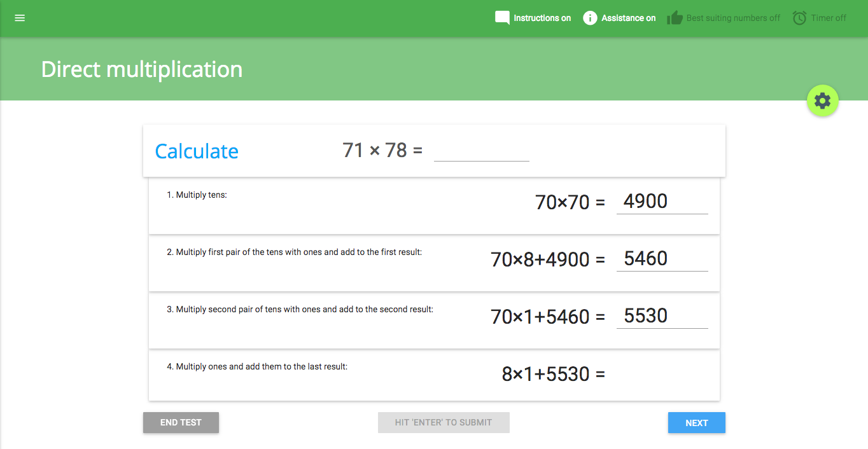Click the green settings gear button

(823, 100)
